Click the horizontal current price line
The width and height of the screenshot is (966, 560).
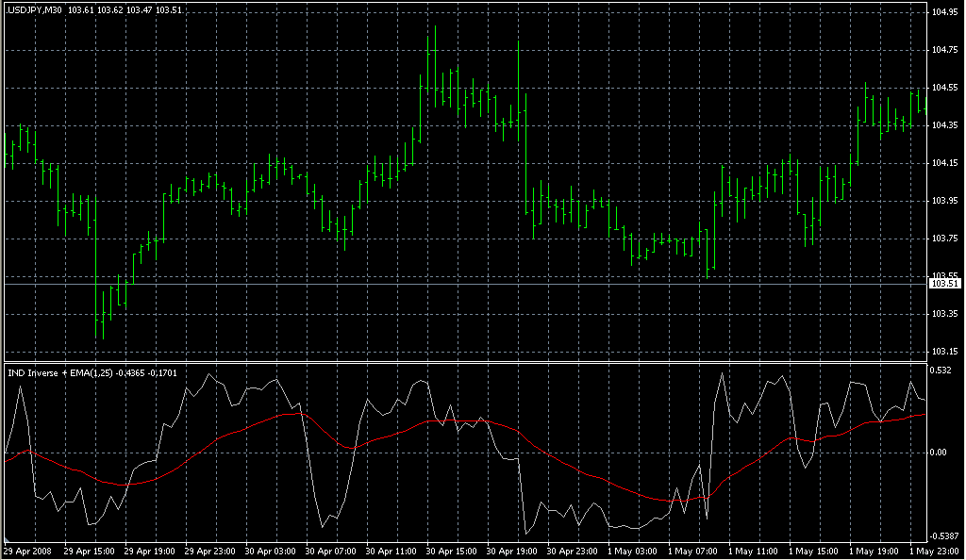pos(472,284)
